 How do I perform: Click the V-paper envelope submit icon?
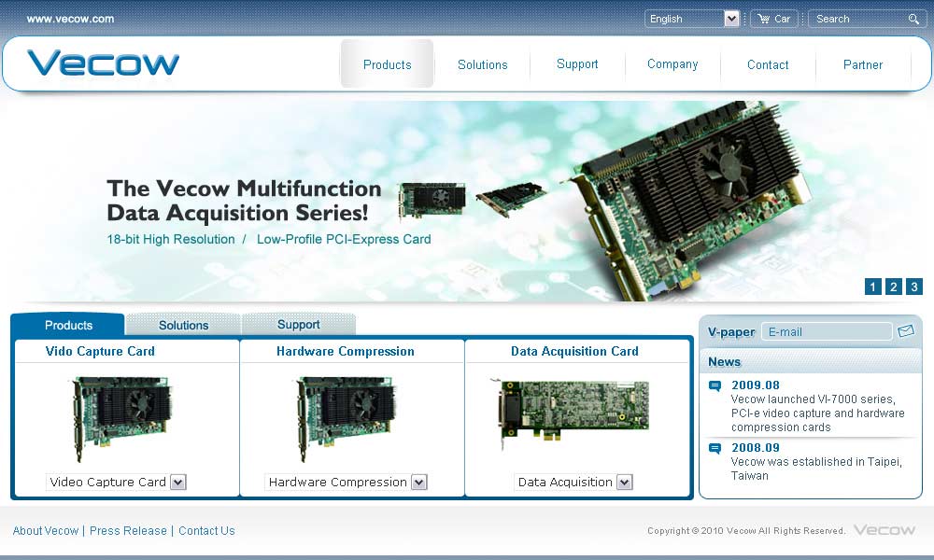905,331
